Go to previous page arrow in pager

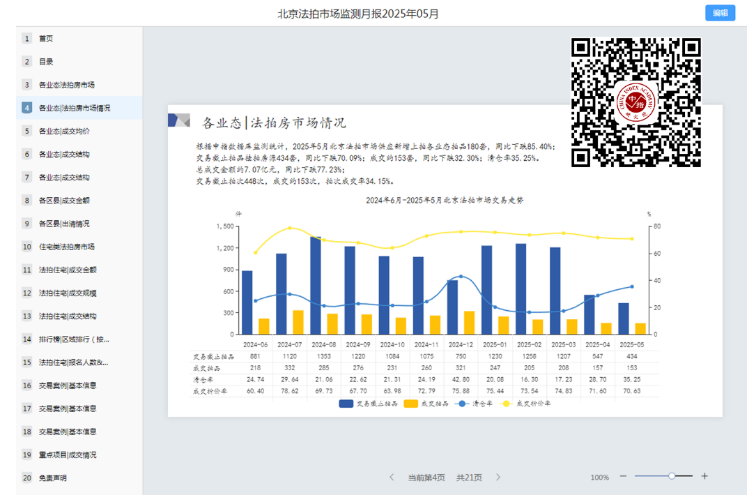[392, 477]
